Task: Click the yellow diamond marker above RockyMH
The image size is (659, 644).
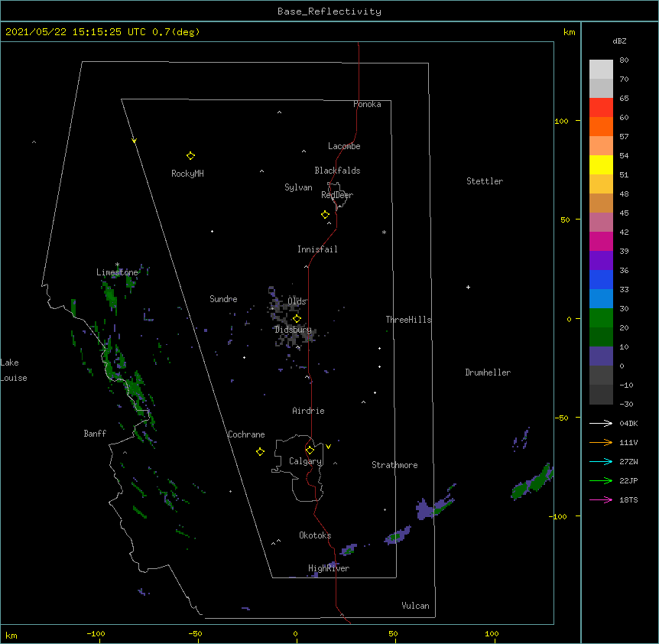Action: point(190,156)
